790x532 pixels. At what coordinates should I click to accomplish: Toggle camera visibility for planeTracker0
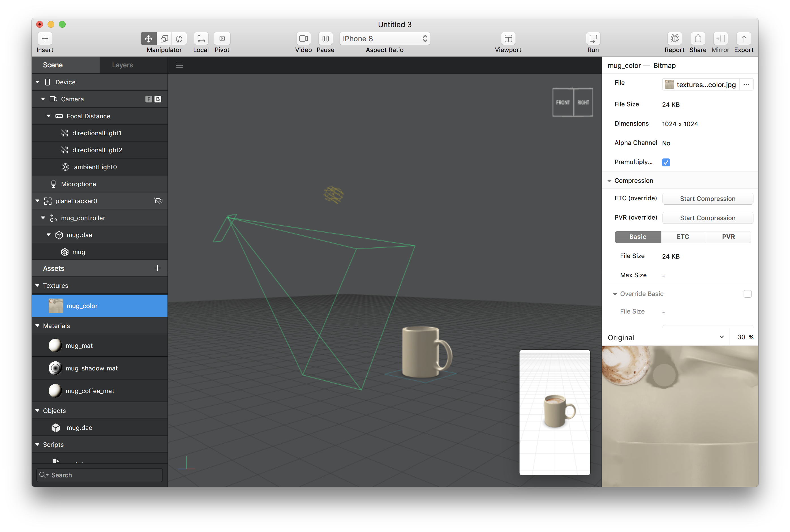(158, 201)
